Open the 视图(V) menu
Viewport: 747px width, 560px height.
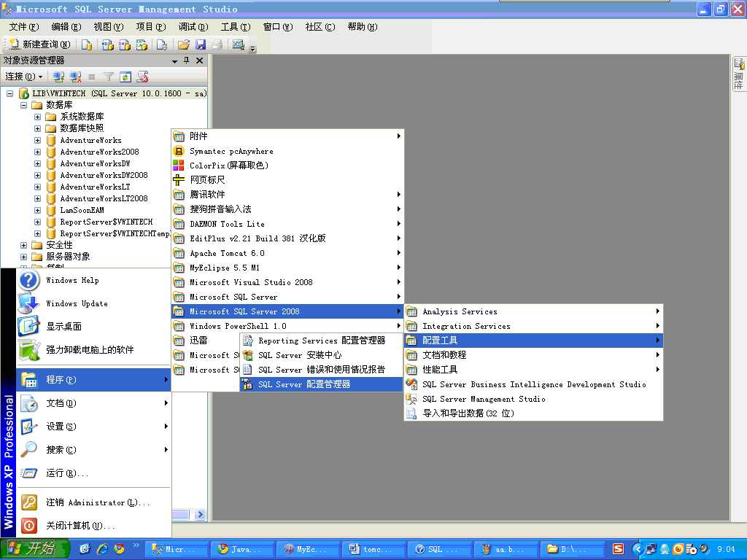(x=109, y=27)
